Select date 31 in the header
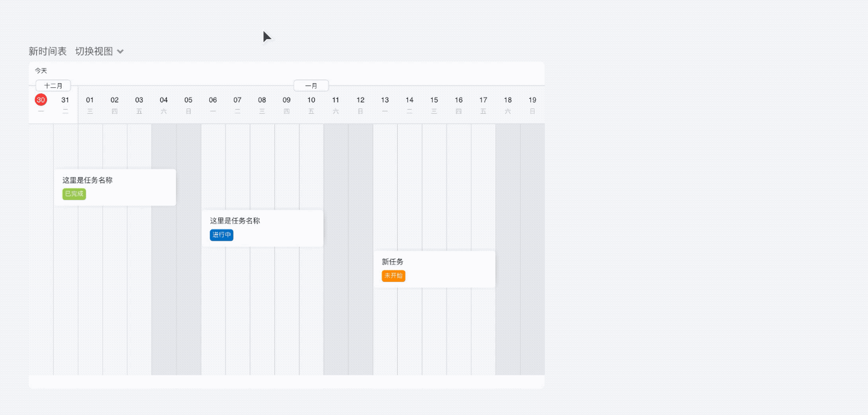Viewport: 868px width, 415px height. click(x=65, y=100)
